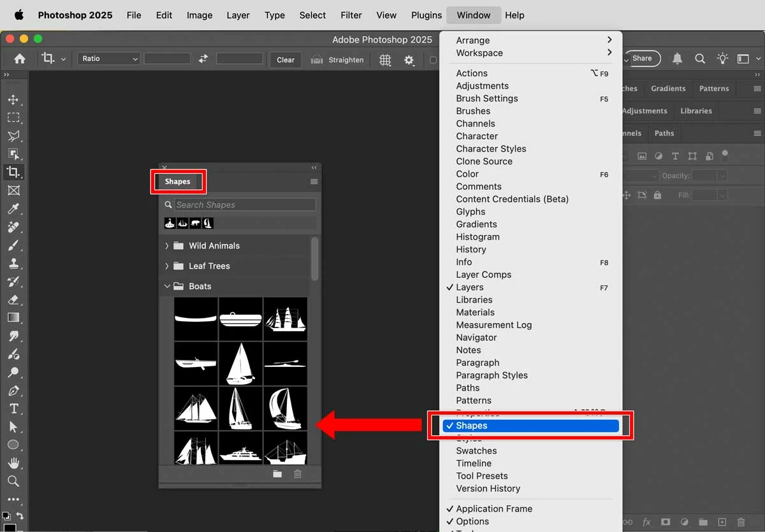Open the Opacity dropdown arrow
The image size is (765, 532).
click(x=722, y=176)
